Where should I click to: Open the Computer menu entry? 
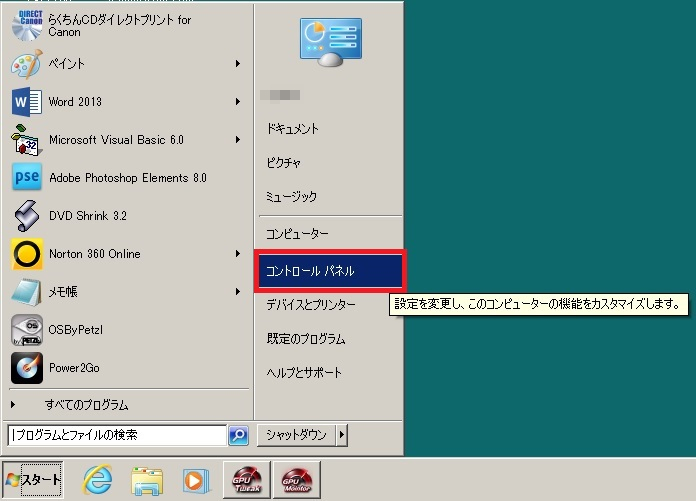(297, 234)
